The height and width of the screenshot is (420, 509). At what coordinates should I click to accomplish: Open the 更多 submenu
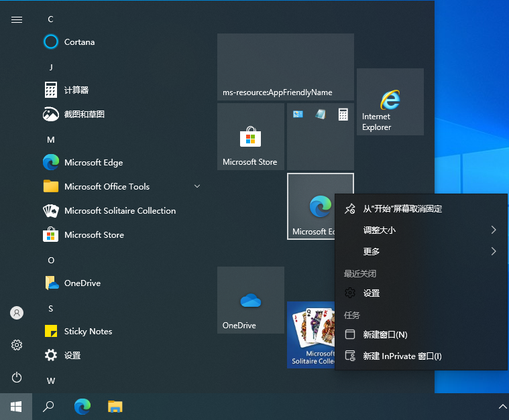point(421,251)
